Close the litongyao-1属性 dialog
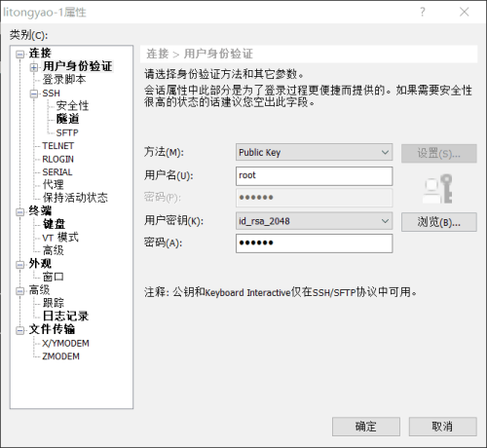 (x=465, y=12)
